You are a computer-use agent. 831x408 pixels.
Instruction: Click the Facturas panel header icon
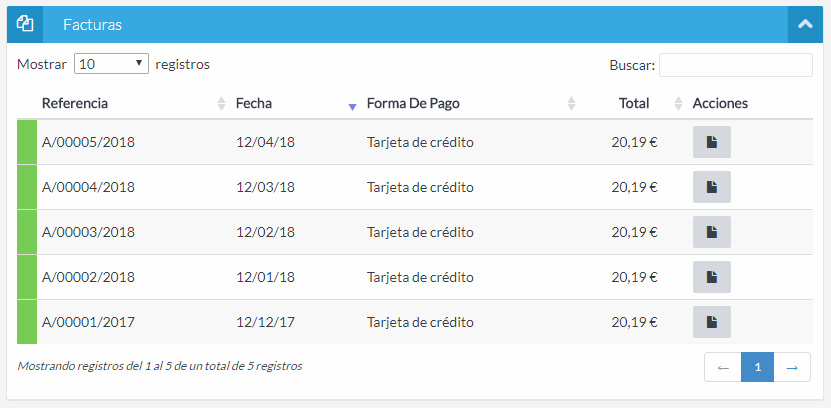(26, 24)
